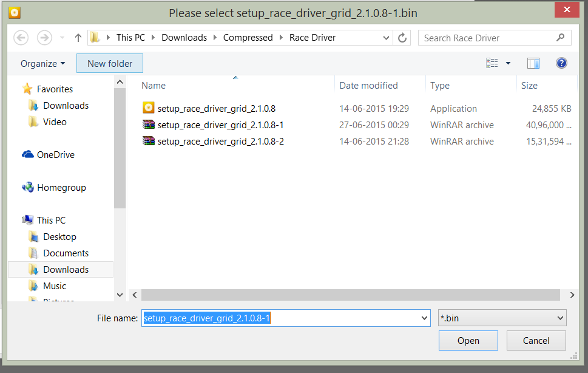Open the Organize menu

click(x=42, y=63)
